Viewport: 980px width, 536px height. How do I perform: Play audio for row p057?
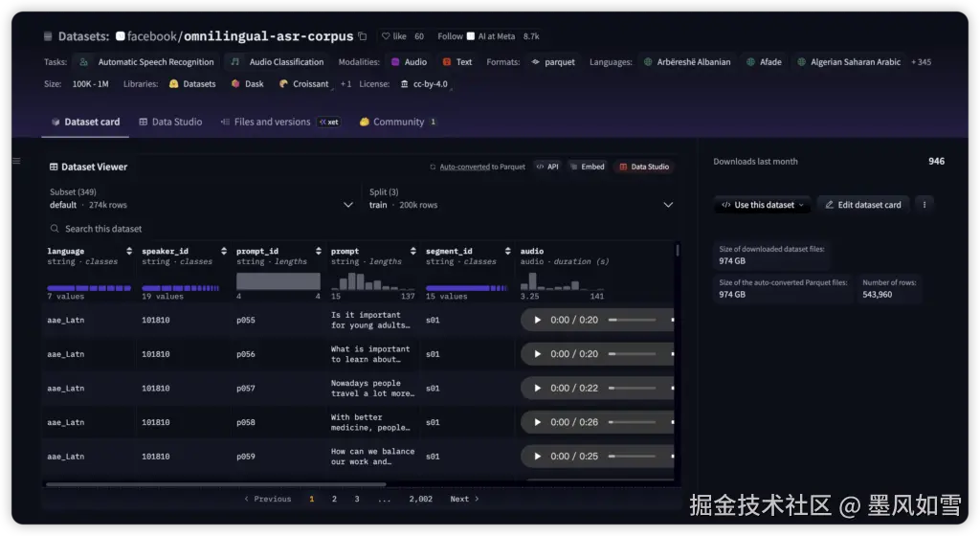[537, 388]
